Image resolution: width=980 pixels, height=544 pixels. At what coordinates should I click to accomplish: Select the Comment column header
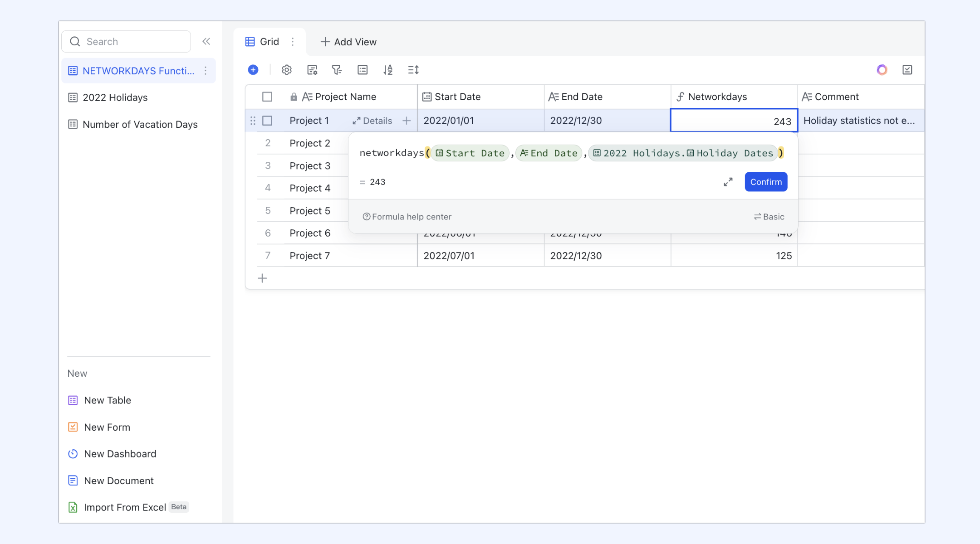point(861,97)
